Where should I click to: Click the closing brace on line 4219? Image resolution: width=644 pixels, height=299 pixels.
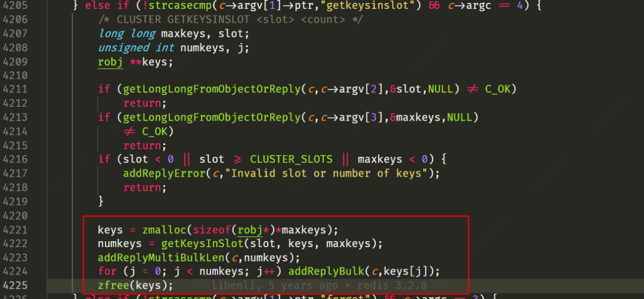pos(101,202)
